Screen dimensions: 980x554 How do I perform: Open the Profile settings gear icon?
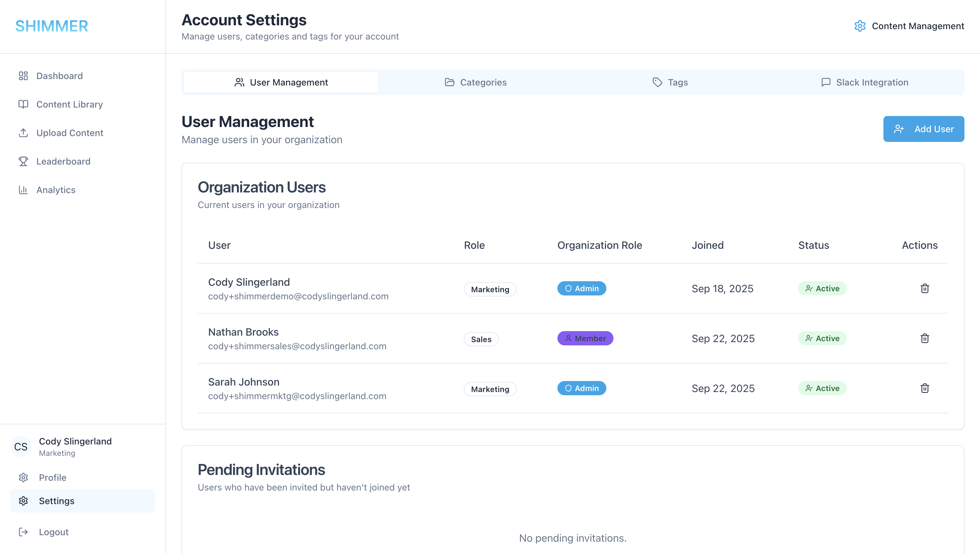(x=23, y=478)
